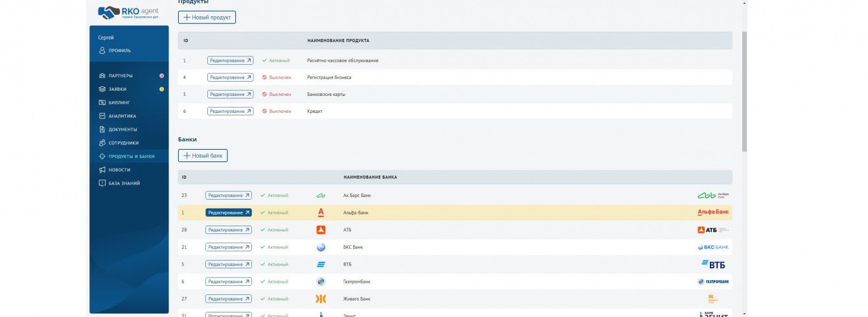
Task: Select Аналитика in the sidebar
Action: pos(122,116)
